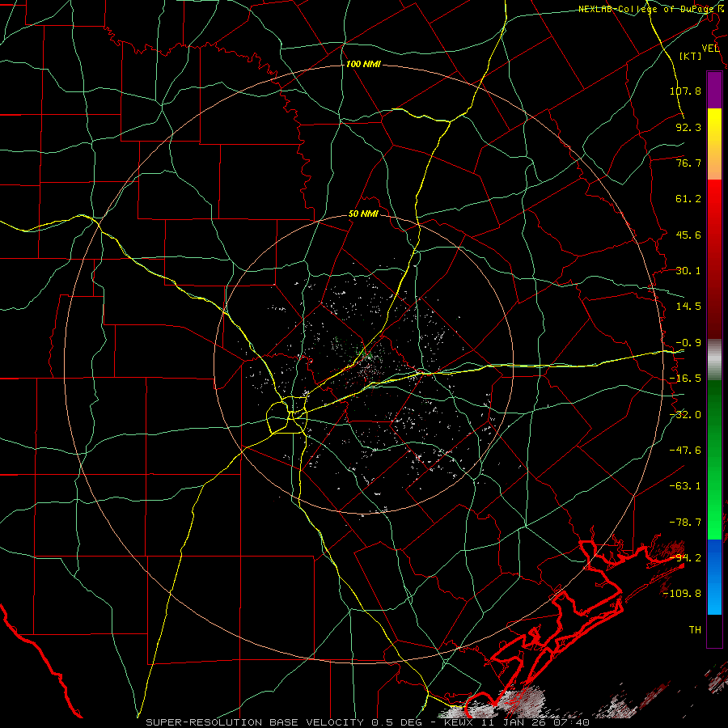Image resolution: width=728 pixels, height=728 pixels.
Task: Select the -94.2 legend value
Action: pos(685,557)
